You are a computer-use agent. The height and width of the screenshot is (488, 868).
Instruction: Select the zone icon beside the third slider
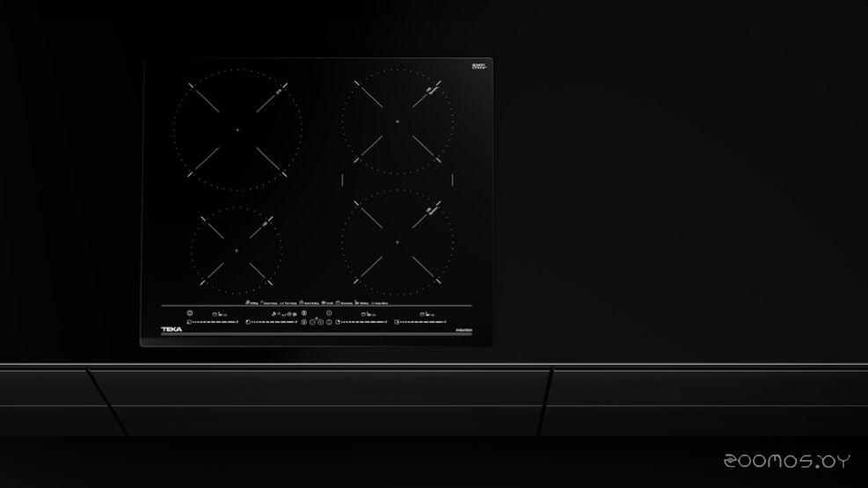click(338, 322)
